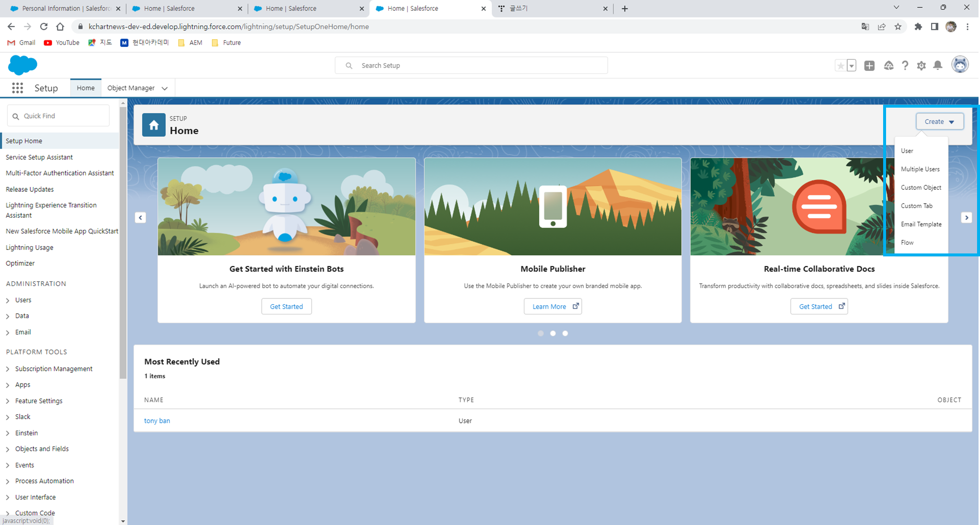Viewport: 980px width, 525px height.
Task: Expand Subscription Management node
Action: (x=8, y=369)
